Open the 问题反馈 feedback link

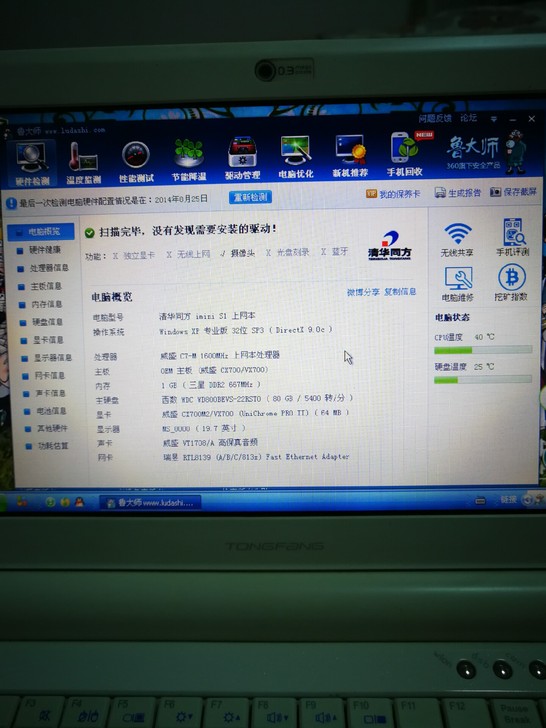[435, 118]
